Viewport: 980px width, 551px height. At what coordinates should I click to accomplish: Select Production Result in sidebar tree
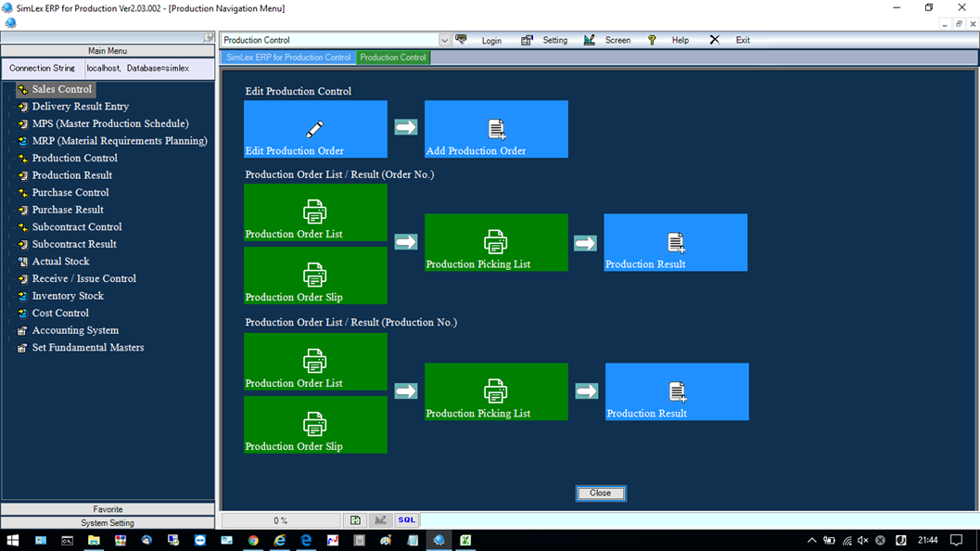[72, 175]
